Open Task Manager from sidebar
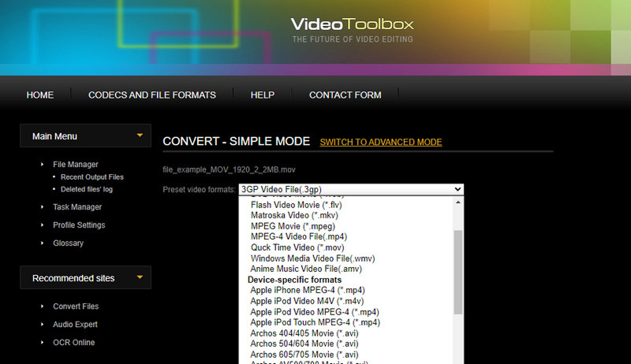The height and width of the screenshot is (364, 631). 77,207
